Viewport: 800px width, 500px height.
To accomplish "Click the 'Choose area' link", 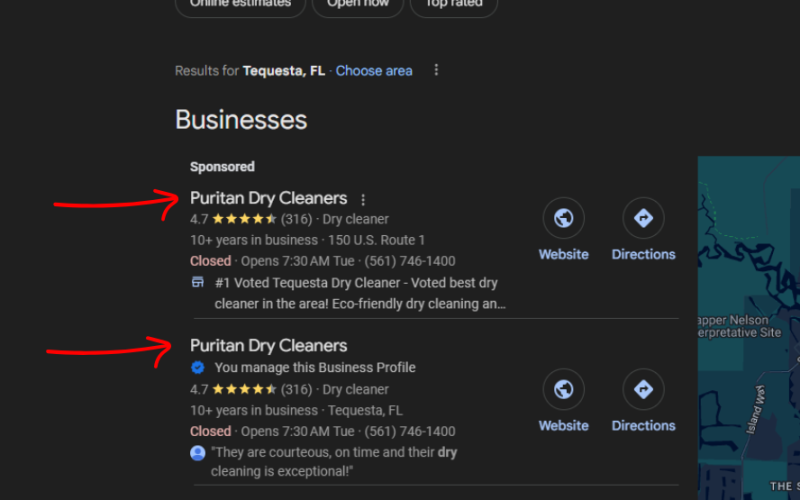I will pyautogui.click(x=374, y=71).
